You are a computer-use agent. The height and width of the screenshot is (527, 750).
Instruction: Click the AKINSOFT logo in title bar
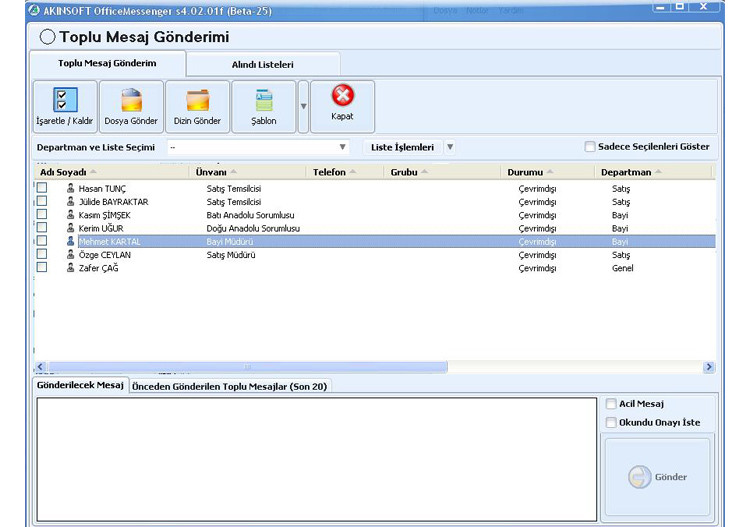pyautogui.click(x=34, y=10)
